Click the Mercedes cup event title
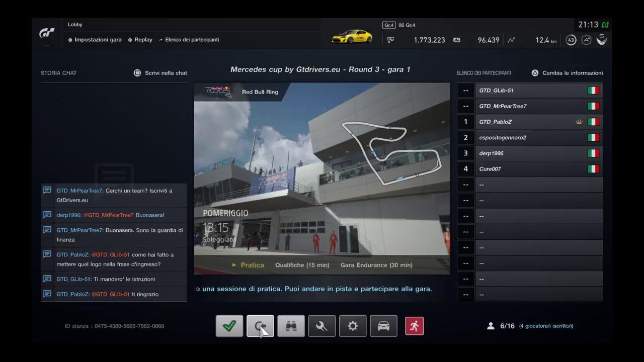This screenshot has width=644, height=362. pos(320,69)
